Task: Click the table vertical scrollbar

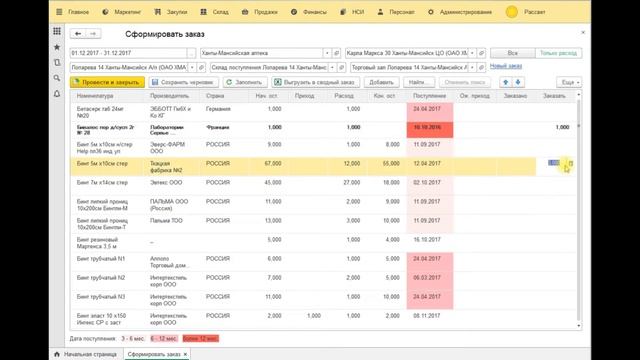Action: pyautogui.click(x=578, y=210)
